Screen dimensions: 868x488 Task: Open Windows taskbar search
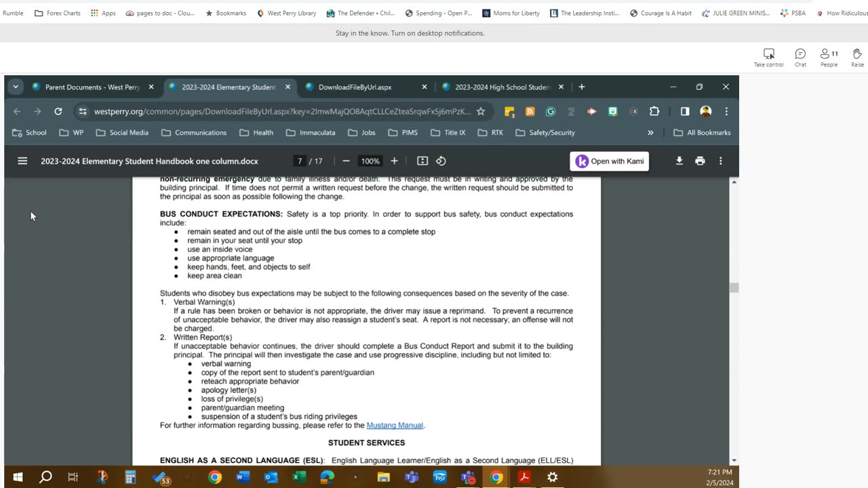pyautogui.click(x=45, y=477)
